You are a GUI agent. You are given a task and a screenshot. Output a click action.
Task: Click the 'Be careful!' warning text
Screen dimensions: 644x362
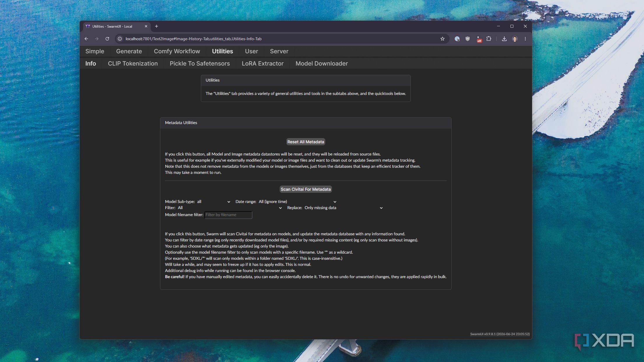click(175, 277)
